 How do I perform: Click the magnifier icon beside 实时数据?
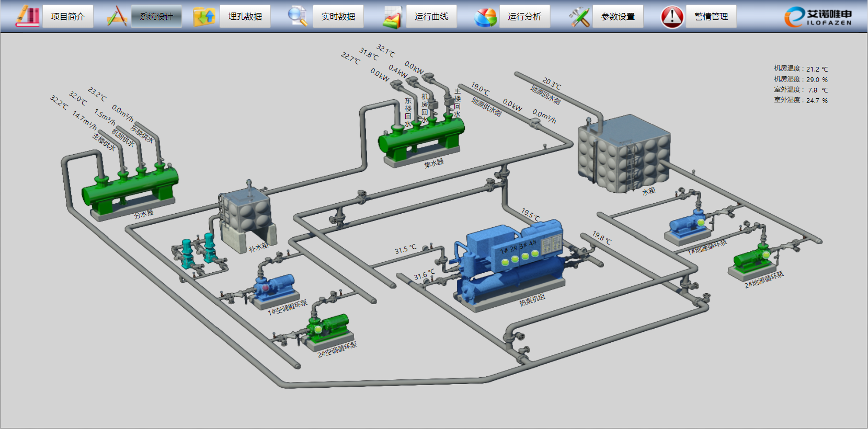click(x=298, y=16)
